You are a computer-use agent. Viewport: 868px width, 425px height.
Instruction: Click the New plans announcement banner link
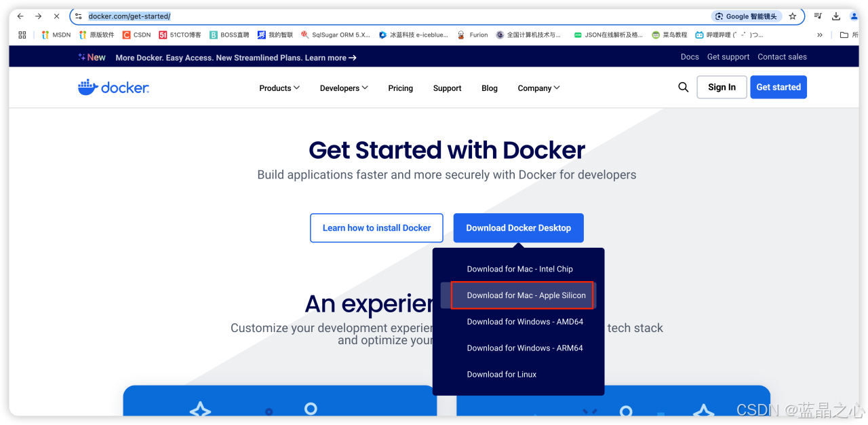(236, 58)
